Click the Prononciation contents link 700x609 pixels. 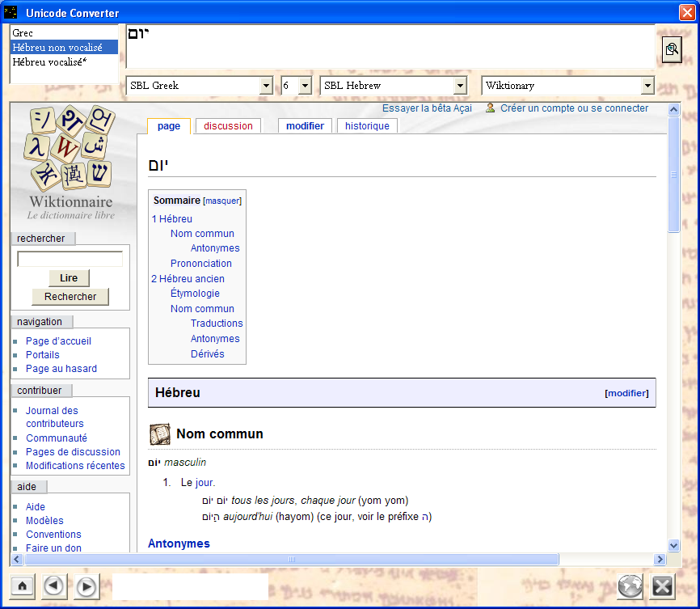click(201, 263)
